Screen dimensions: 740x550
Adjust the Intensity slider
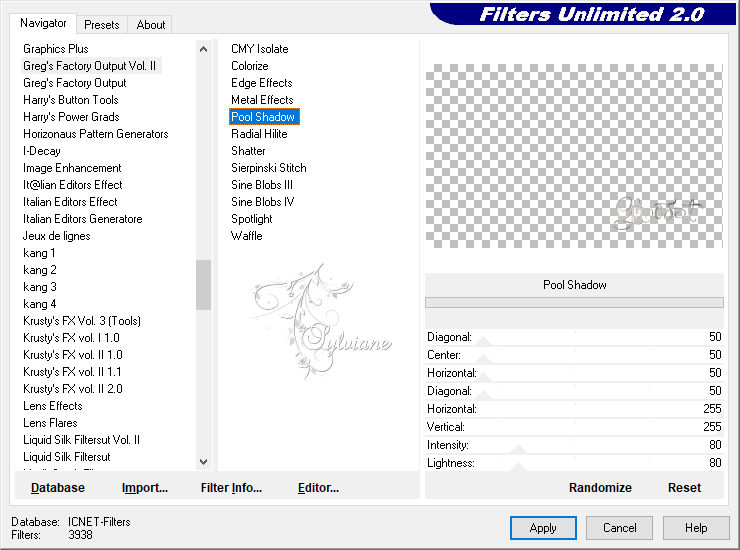coord(574,445)
